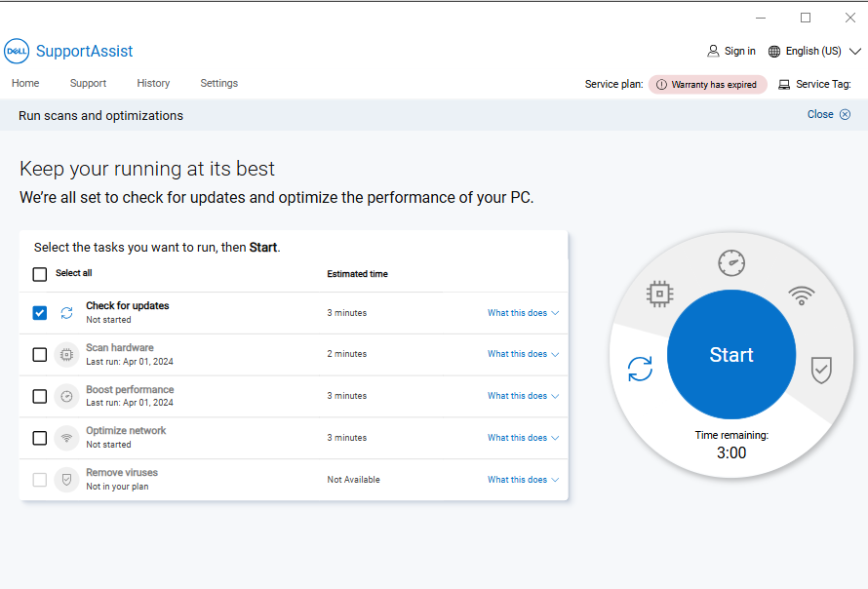Viewport: 868px width, 589px height.
Task: Tick the Optimize network checkbox
Action: 40,438
